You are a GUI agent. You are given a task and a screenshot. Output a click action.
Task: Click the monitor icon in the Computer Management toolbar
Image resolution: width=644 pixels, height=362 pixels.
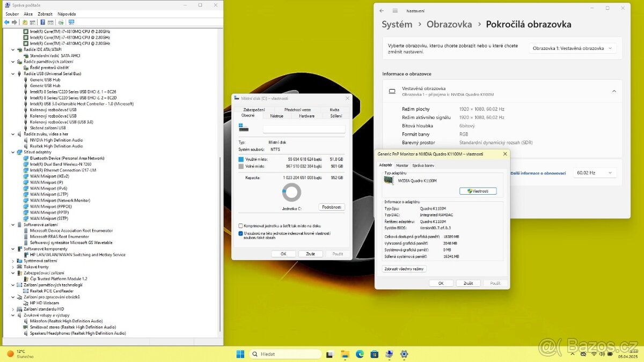71,23
